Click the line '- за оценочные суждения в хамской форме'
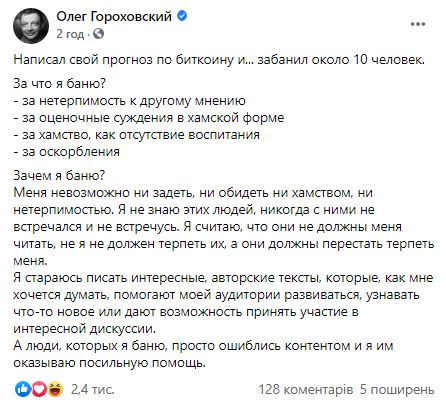This screenshot has height=407, width=446. (149, 118)
